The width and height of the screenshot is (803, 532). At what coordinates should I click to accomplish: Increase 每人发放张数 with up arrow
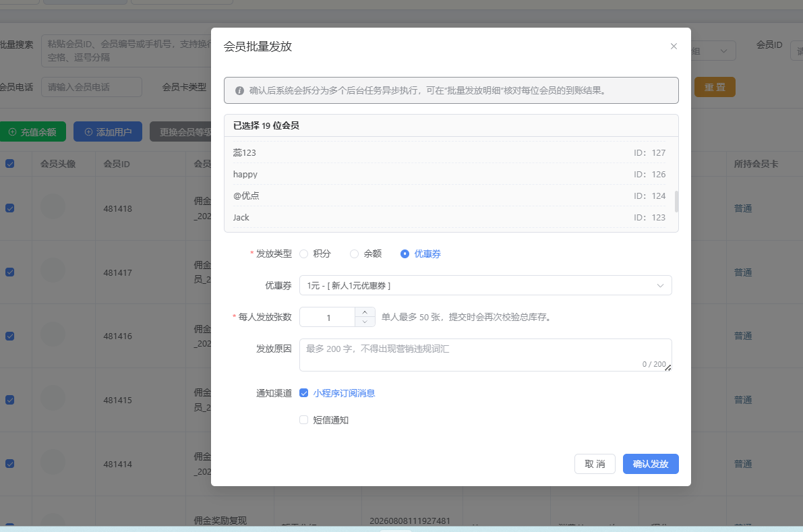click(x=365, y=312)
